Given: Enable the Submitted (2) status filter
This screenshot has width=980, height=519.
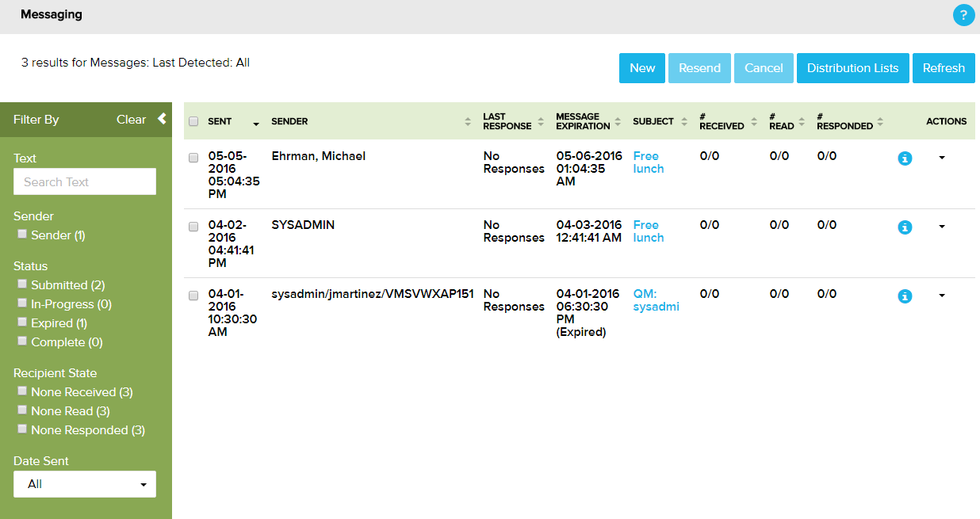Looking at the screenshot, I should coord(22,284).
